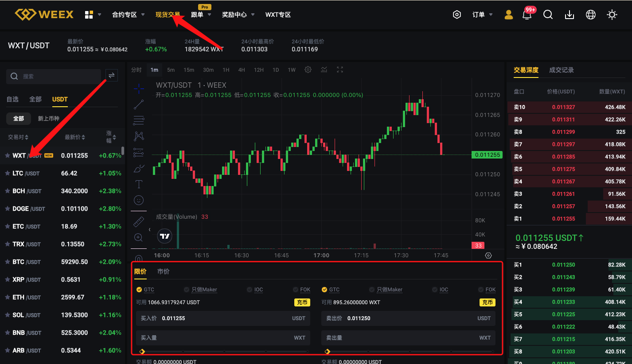Open the indicators icon above chart
This screenshot has width=632, height=364.
pyautogui.click(x=324, y=70)
